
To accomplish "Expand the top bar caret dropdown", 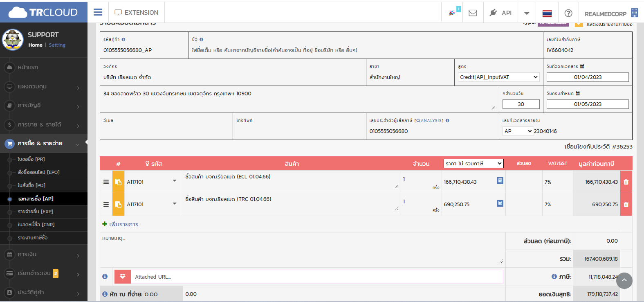I will coord(527,13).
